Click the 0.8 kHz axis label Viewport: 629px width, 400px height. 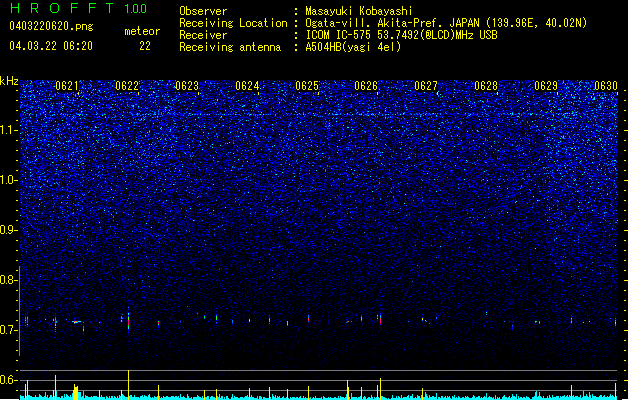pos(8,280)
